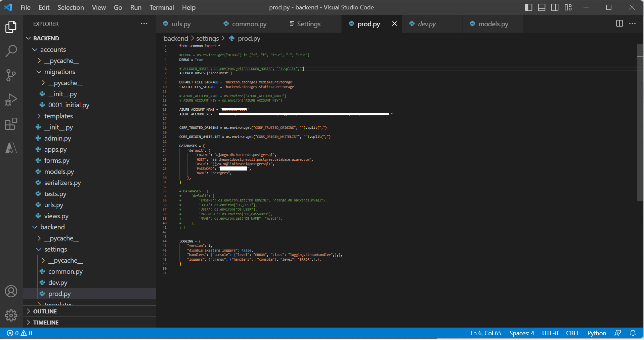This screenshot has height=340, width=644.
Task: Open 0001_initial.py in explorer
Action: (x=89, y=105)
